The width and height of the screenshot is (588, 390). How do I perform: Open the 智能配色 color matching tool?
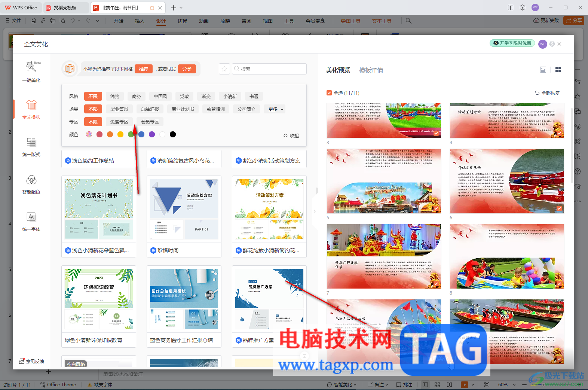coord(31,184)
